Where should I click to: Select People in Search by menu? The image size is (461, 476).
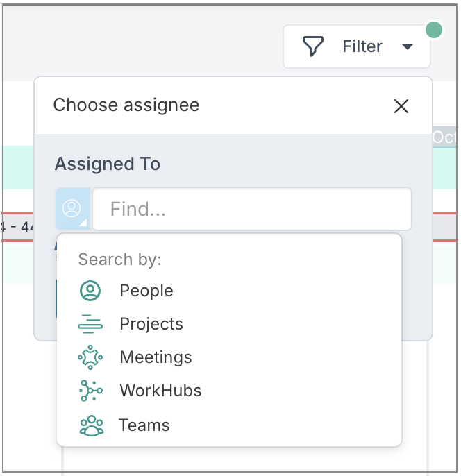[x=146, y=291]
